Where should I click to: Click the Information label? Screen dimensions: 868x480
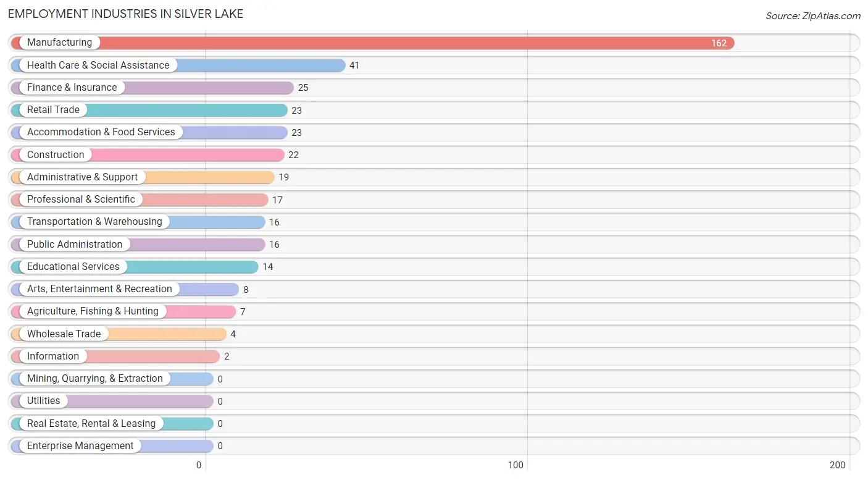tap(53, 356)
